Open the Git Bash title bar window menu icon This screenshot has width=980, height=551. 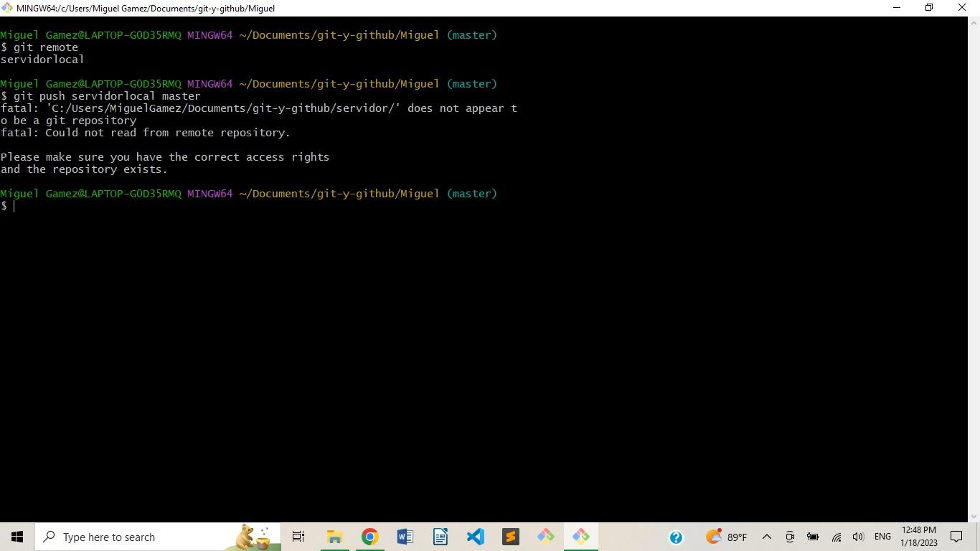tap(7, 8)
